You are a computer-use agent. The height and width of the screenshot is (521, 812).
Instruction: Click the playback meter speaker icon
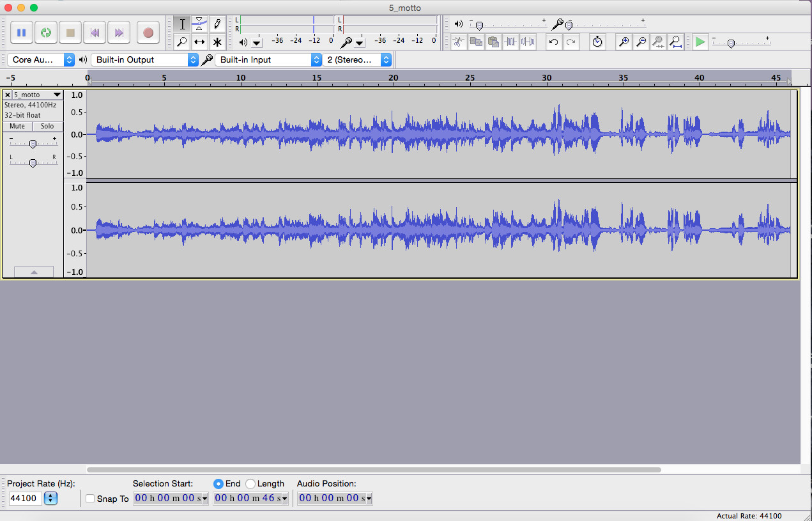point(243,43)
